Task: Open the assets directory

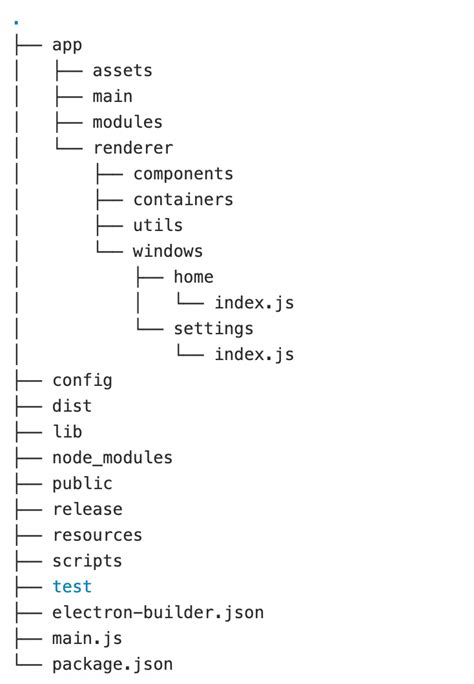Action: 123,70
